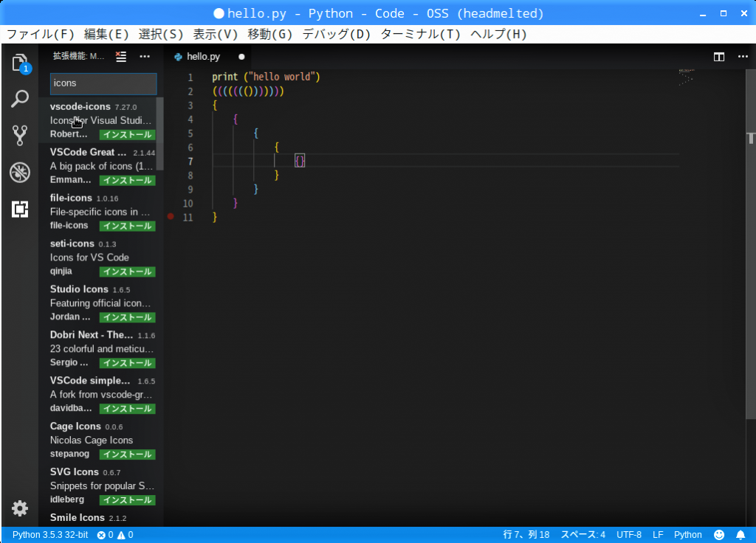Click the warnings count in status bar
The image size is (756, 543).
pyautogui.click(x=126, y=535)
